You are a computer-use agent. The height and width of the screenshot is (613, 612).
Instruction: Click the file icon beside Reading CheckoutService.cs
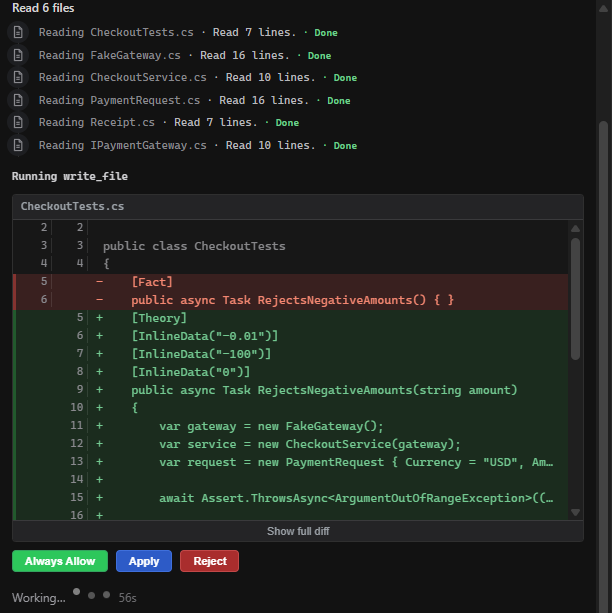tap(18, 77)
